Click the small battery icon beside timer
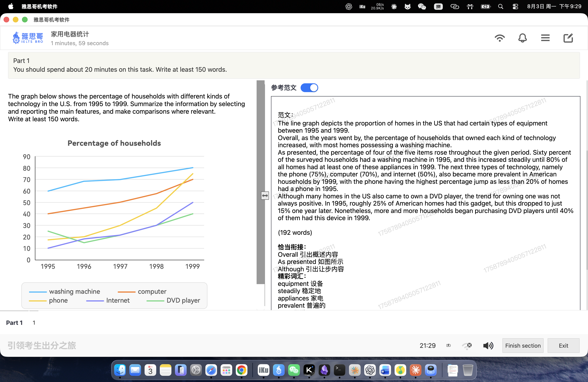The width and height of the screenshot is (588, 382). (448, 345)
